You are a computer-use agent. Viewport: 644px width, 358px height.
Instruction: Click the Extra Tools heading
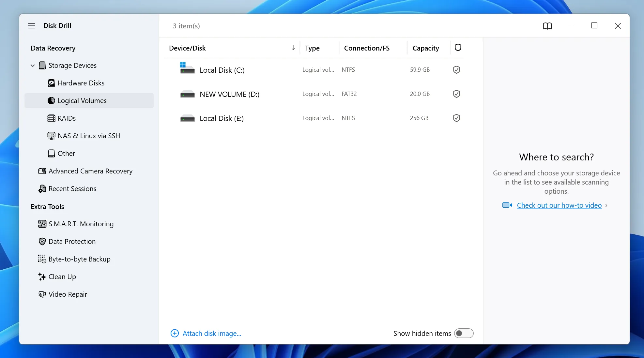(x=47, y=207)
